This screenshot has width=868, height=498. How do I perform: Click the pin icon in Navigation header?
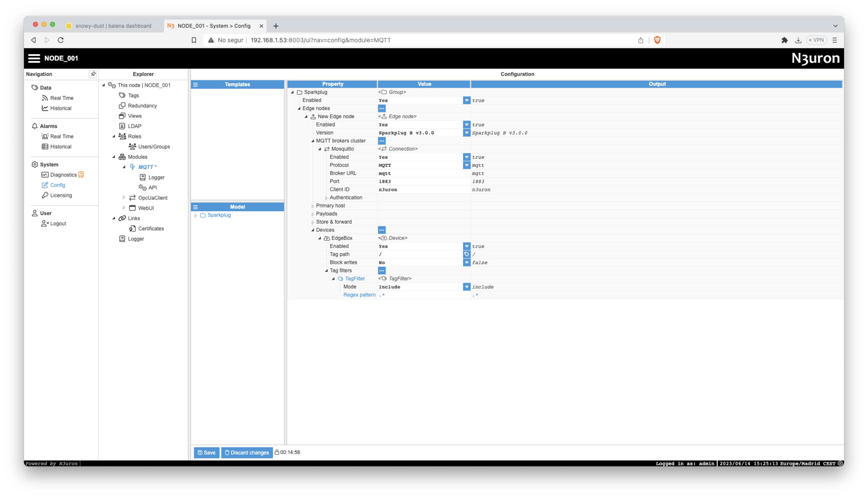tap(93, 74)
